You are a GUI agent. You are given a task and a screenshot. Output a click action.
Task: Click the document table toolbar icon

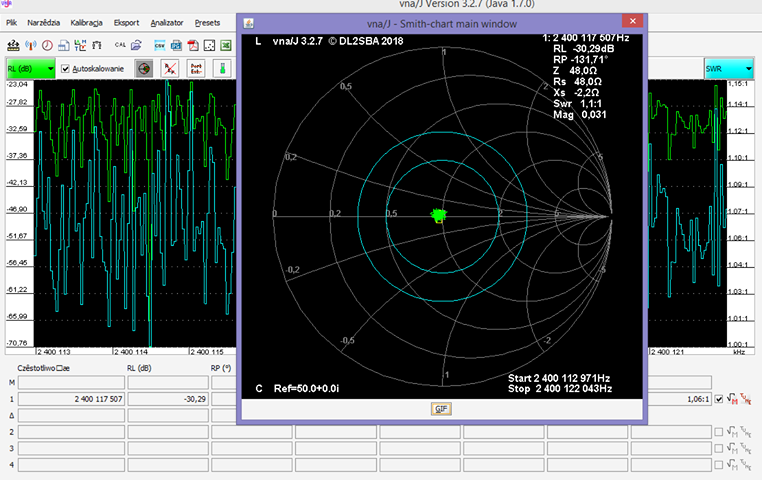coord(64,46)
